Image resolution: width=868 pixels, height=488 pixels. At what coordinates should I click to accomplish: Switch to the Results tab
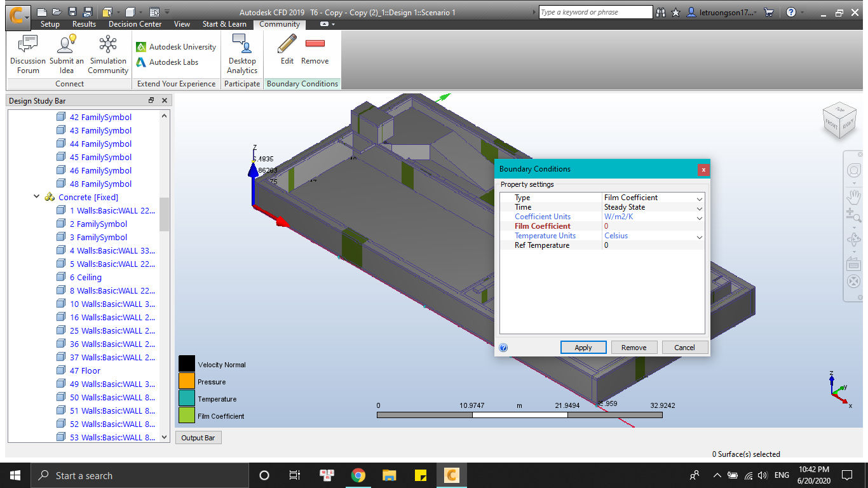coord(84,24)
